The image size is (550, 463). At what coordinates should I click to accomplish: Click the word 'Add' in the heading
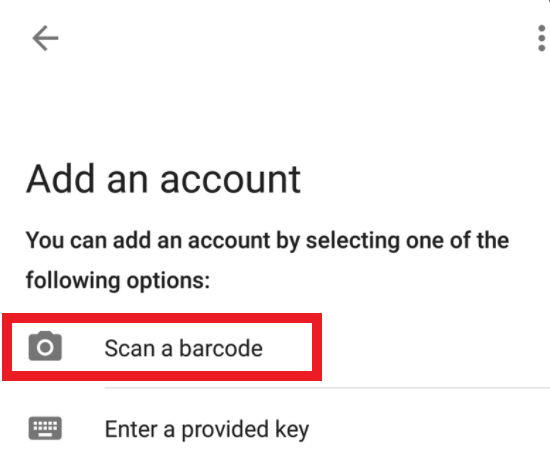tap(60, 179)
